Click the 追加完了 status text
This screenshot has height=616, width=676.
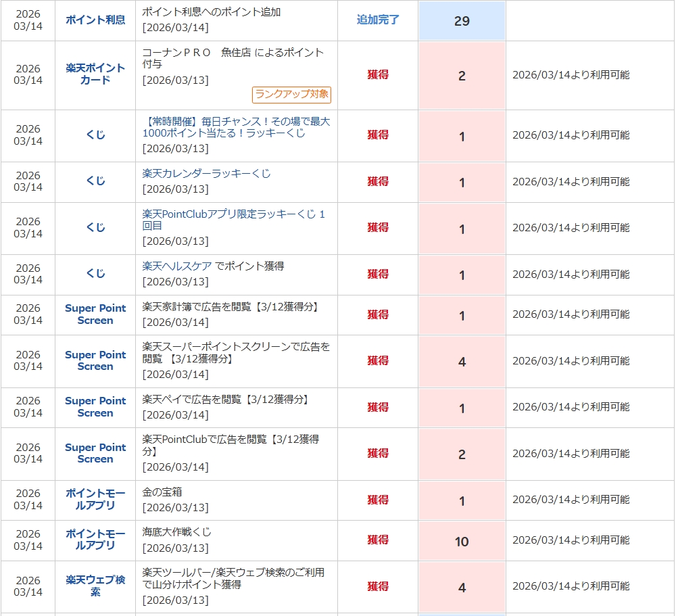click(378, 20)
